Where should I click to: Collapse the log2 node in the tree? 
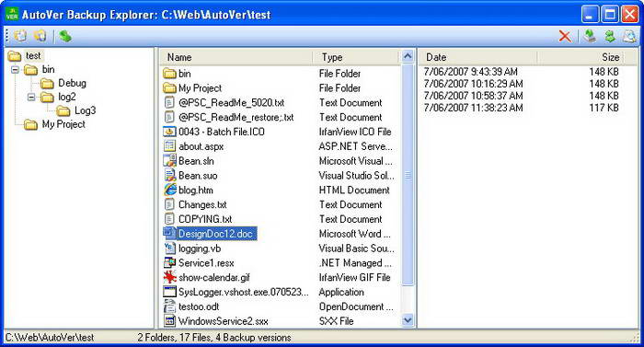tap(31, 98)
